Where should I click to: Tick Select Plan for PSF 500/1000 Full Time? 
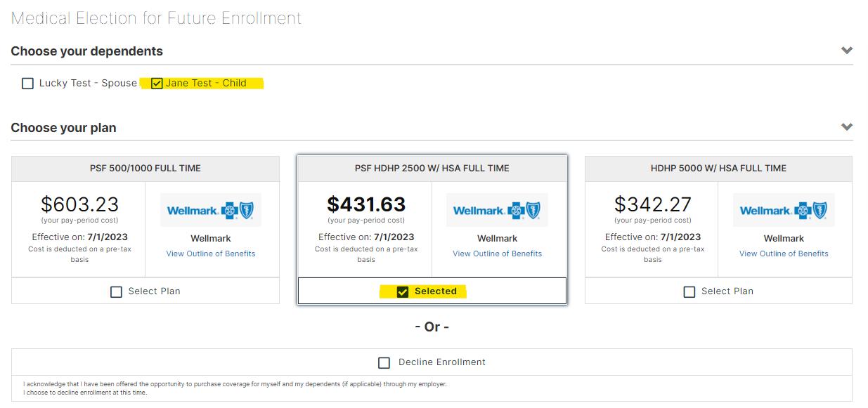117,291
